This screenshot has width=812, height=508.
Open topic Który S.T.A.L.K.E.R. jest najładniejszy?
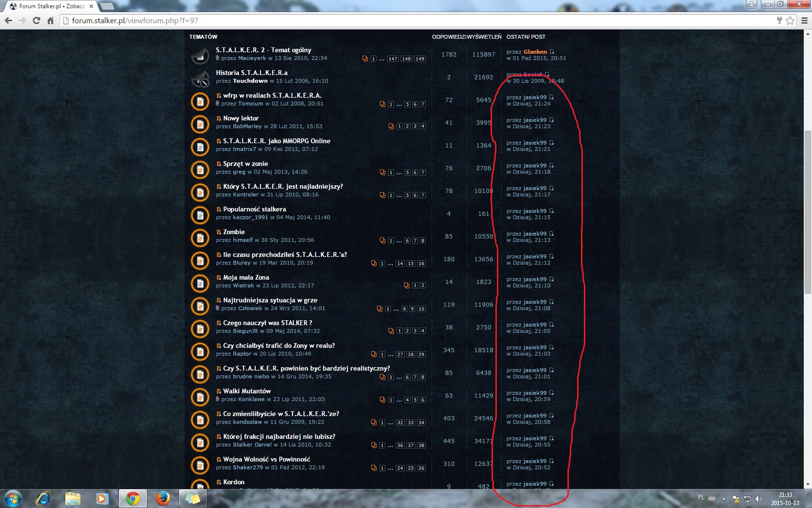pos(283,186)
